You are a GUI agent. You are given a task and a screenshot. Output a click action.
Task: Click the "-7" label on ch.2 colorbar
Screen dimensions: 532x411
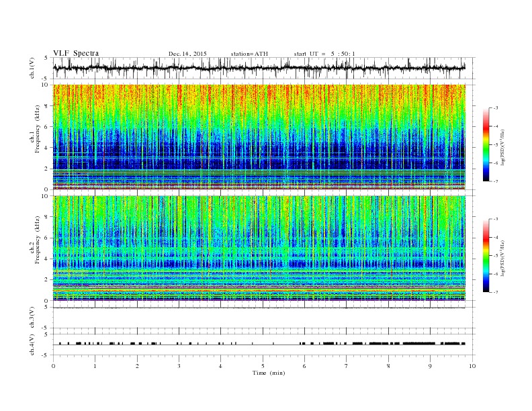[496, 292]
